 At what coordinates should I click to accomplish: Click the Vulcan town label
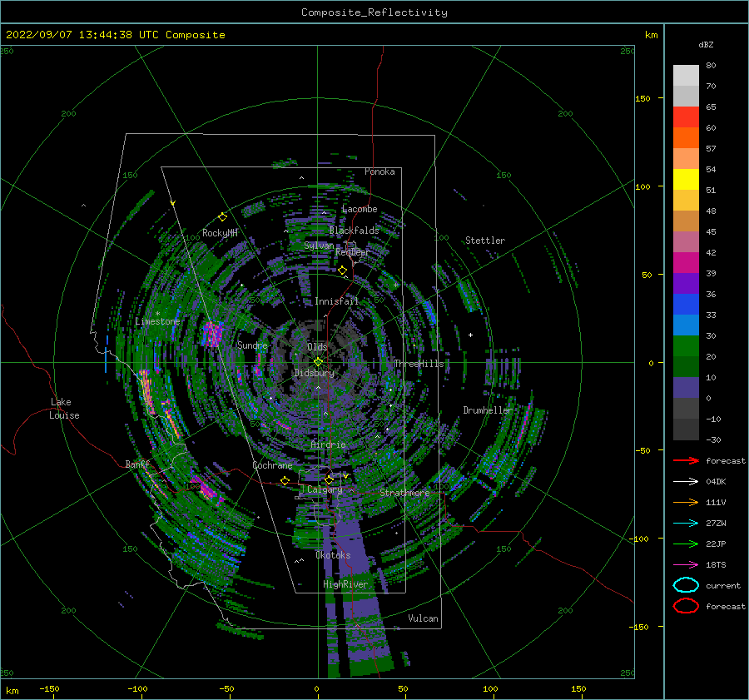point(423,618)
